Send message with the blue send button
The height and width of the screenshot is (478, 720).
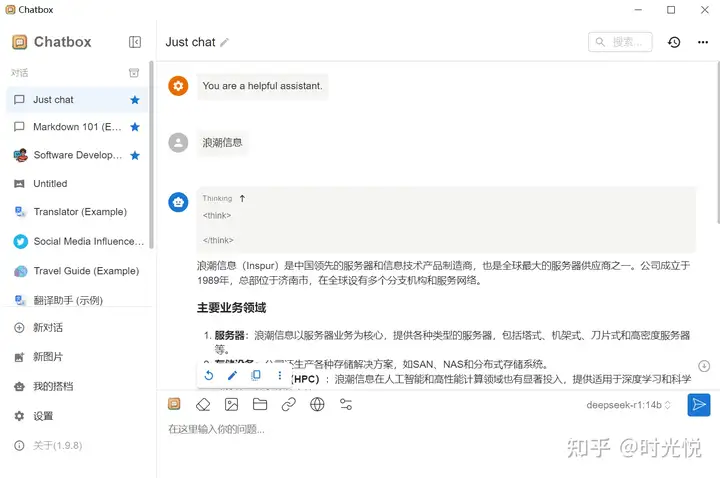(x=699, y=405)
